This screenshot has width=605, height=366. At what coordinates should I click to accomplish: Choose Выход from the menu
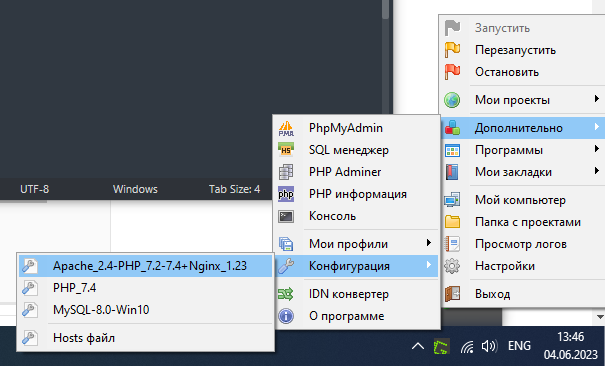click(x=523, y=293)
